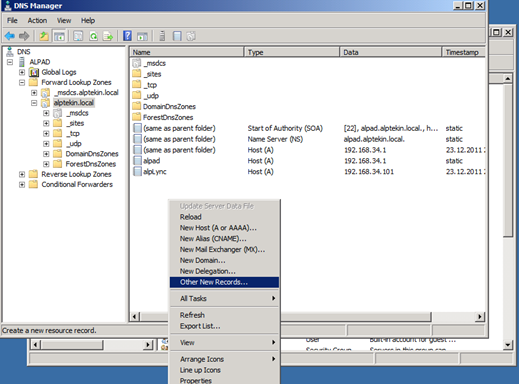Image resolution: width=519 pixels, height=384 pixels.
Task: Choose Export List from context menu
Action: pyautogui.click(x=224, y=326)
